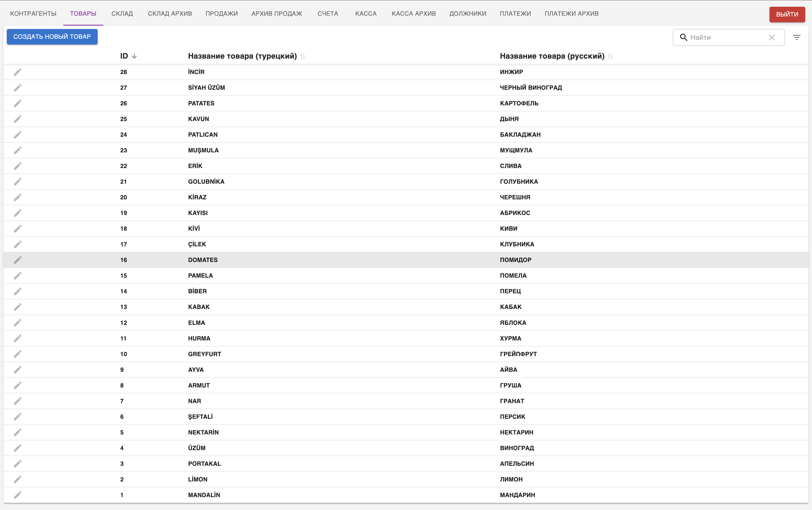812x510 pixels.
Task: Go to ДОЛЖНИКИ tab
Action: pos(468,14)
